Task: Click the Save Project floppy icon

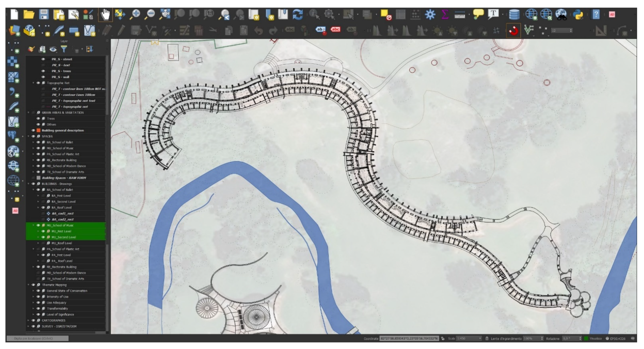Action: 44,15
